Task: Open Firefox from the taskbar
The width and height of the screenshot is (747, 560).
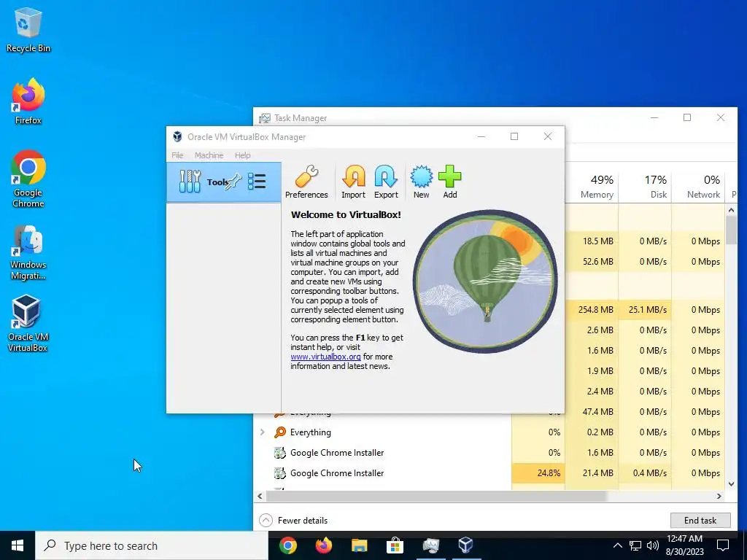Action: [324, 545]
